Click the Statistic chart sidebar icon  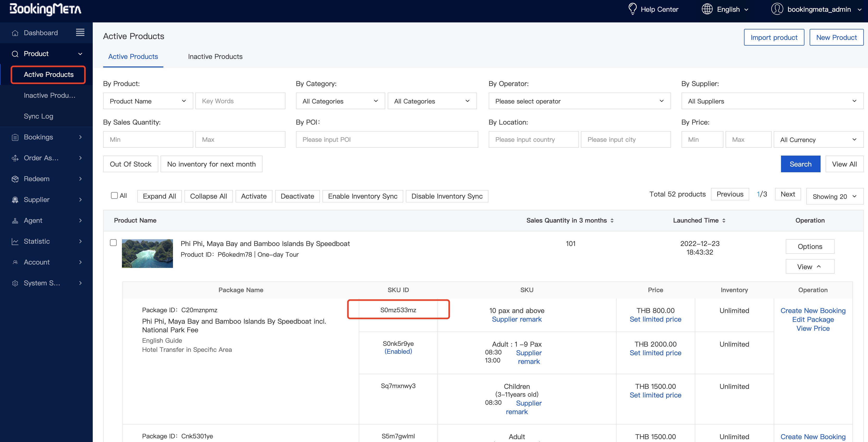click(15, 241)
